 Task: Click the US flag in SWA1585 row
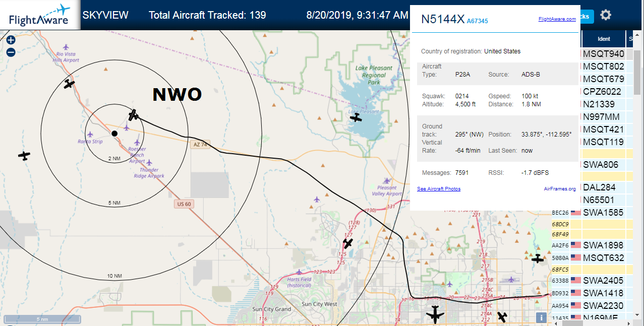[575, 213]
